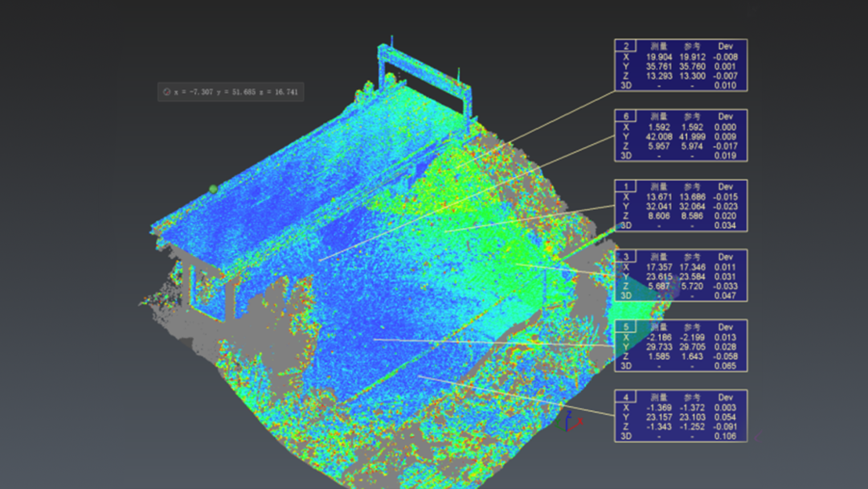Click the 19.904 X measurement in annotation 2
868x489 pixels.
pos(659,57)
